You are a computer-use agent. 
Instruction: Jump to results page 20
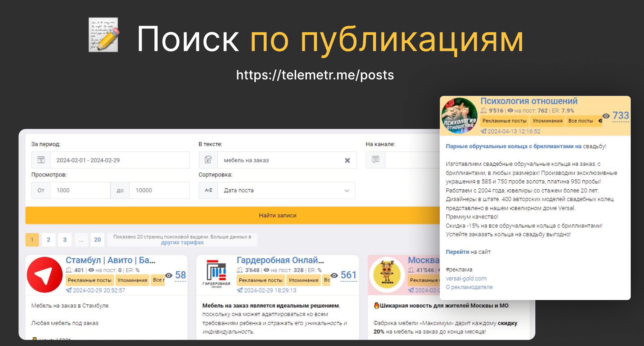[97, 240]
